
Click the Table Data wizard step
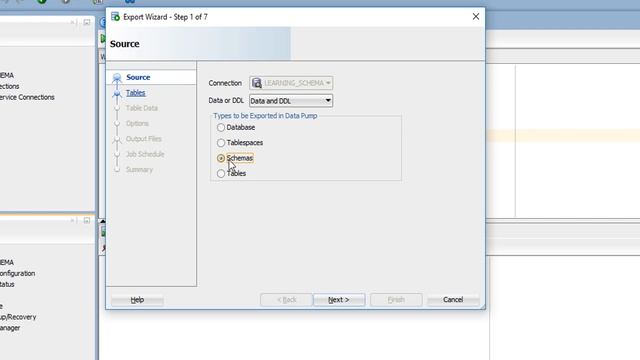pos(142,108)
